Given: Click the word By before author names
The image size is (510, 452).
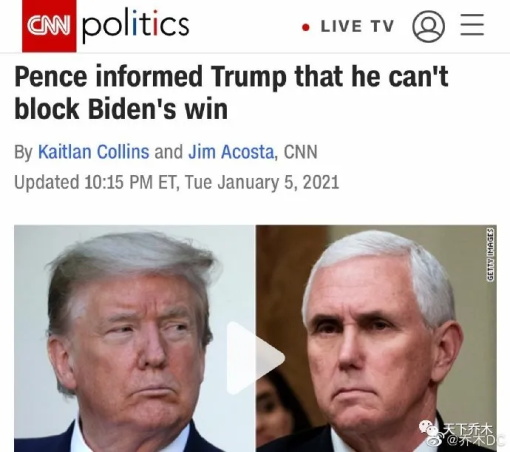Looking at the screenshot, I should [23, 152].
